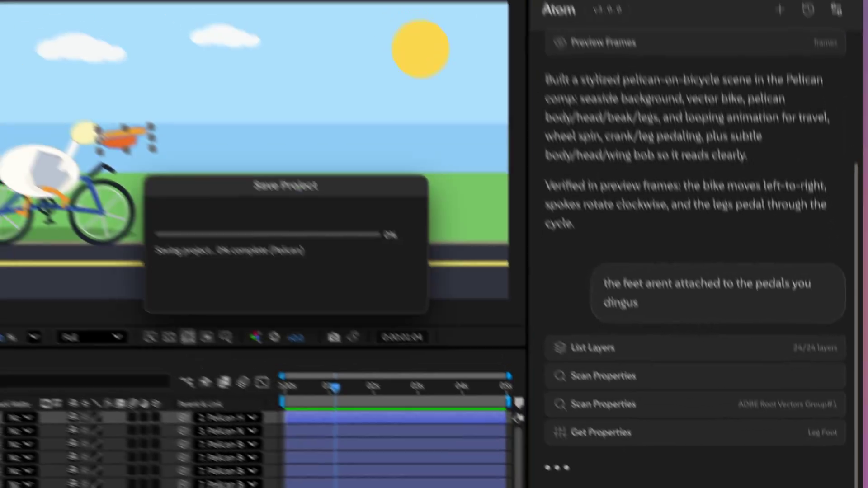Click the blue exposure value
Image resolution: width=868 pixels, height=488 pixels.
coord(296,338)
